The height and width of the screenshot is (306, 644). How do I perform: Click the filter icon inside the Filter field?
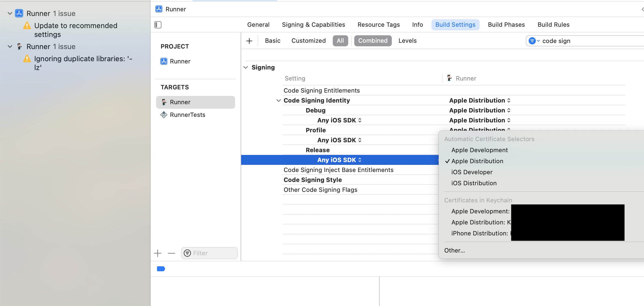[x=188, y=253]
